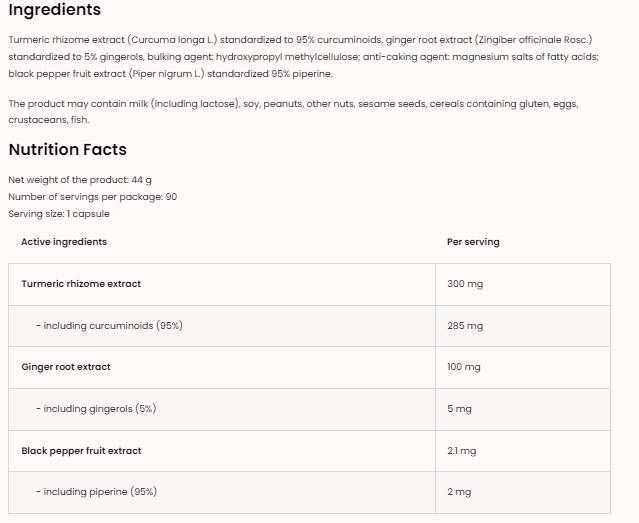Select the Ginger root extract row label
639x523 pixels.
click(66, 367)
